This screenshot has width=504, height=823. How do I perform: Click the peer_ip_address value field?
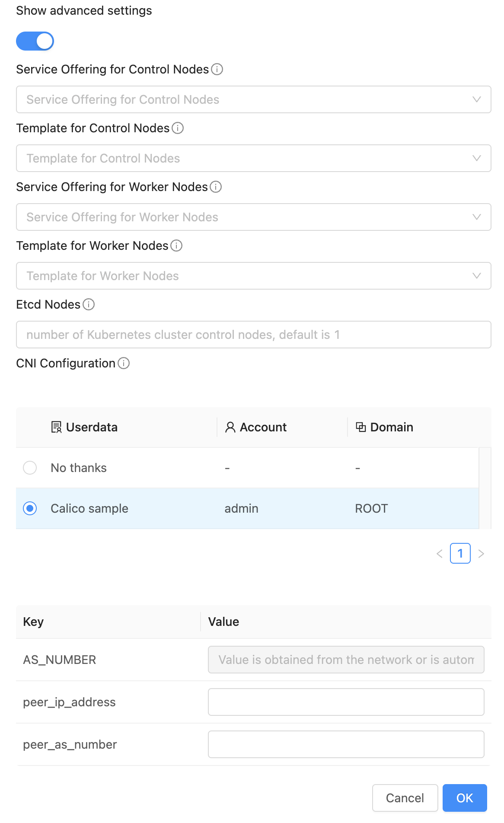(x=345, y=702)
